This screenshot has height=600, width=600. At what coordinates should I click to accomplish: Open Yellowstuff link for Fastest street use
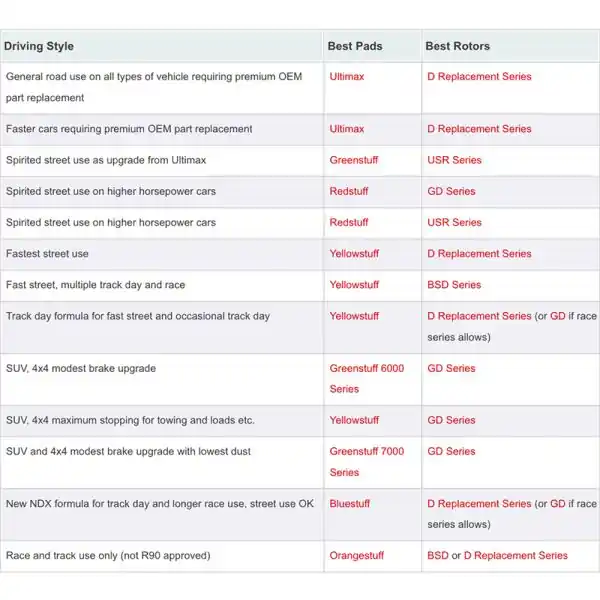point(354,254)
